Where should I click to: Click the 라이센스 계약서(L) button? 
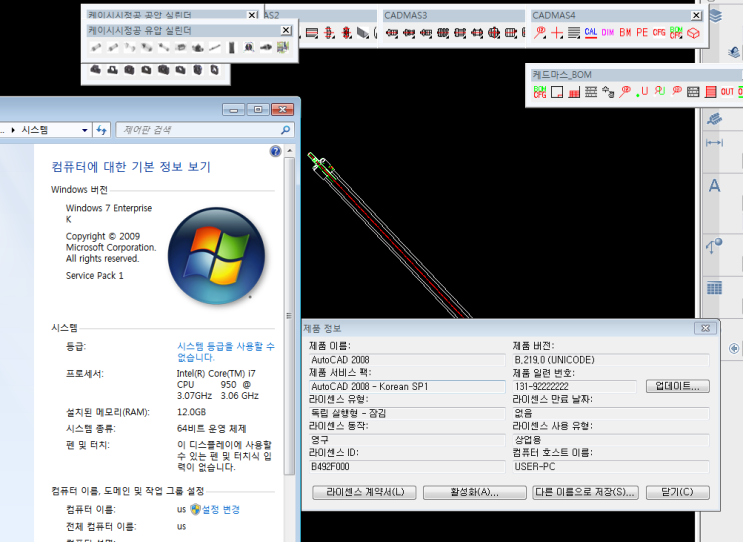[364, 492]
